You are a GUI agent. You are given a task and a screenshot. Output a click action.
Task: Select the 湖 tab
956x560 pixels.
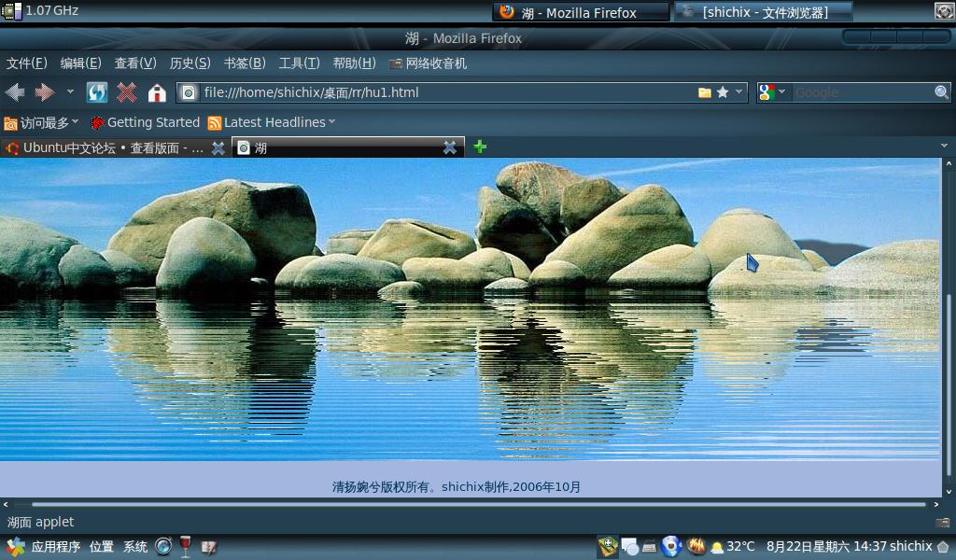(347, 147)
